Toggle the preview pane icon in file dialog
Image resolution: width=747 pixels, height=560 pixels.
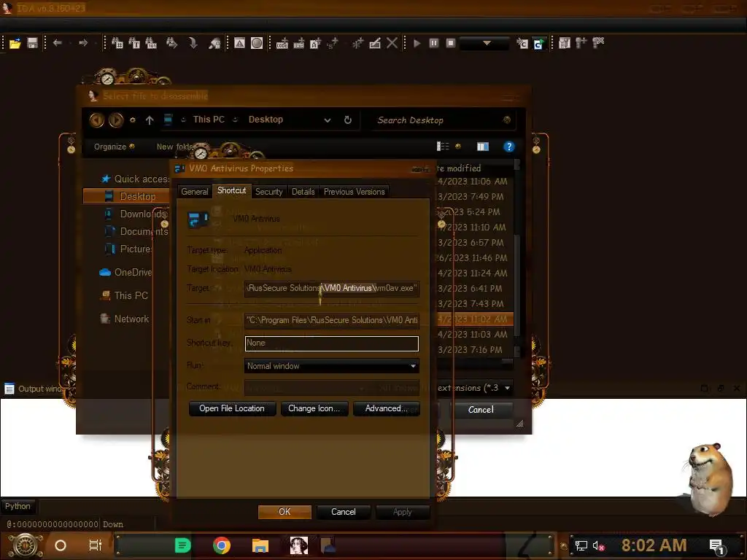click(483, 146)
